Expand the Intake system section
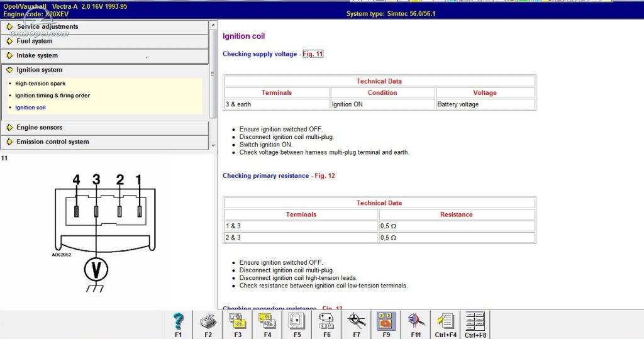This screenshot has width=644, height=339. 105,55
